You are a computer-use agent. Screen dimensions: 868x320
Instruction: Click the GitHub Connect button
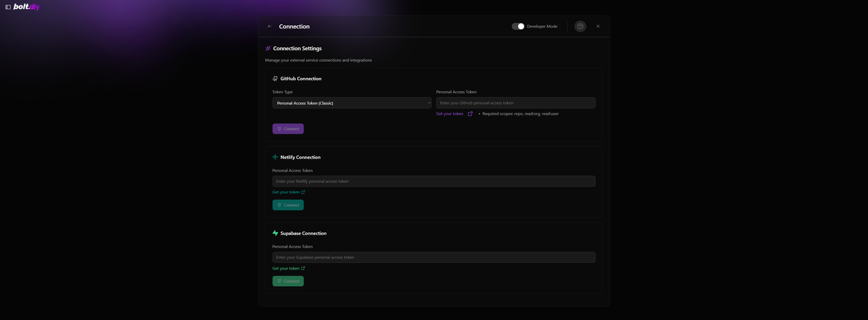[x=288, y=129]
